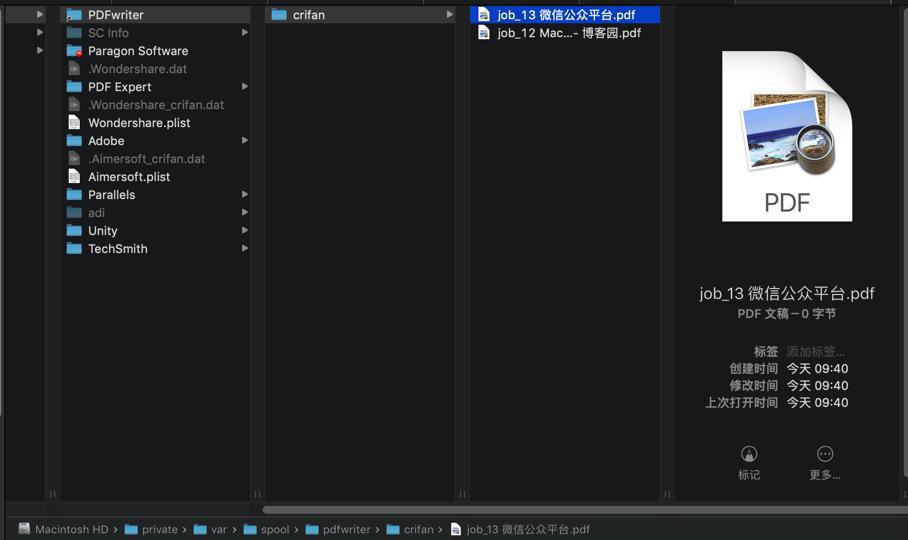This screenshot has height=540, width=908.
Task: Click the 上次打开时间 今天 09:40 value
Action: pyautogui.click(x=817, y=402)
